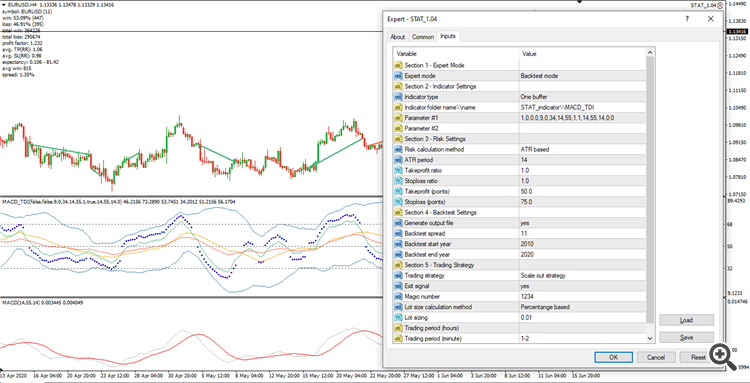This screenshot has width=750, height=383.
Task: Click the scrollbar down arrow in inputs list
Action: 650,338
